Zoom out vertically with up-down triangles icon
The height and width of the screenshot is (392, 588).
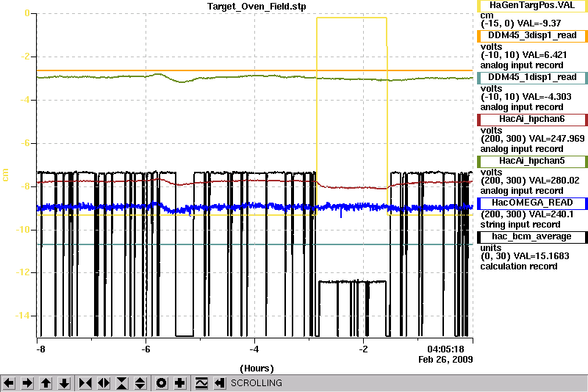pos(140,383)
